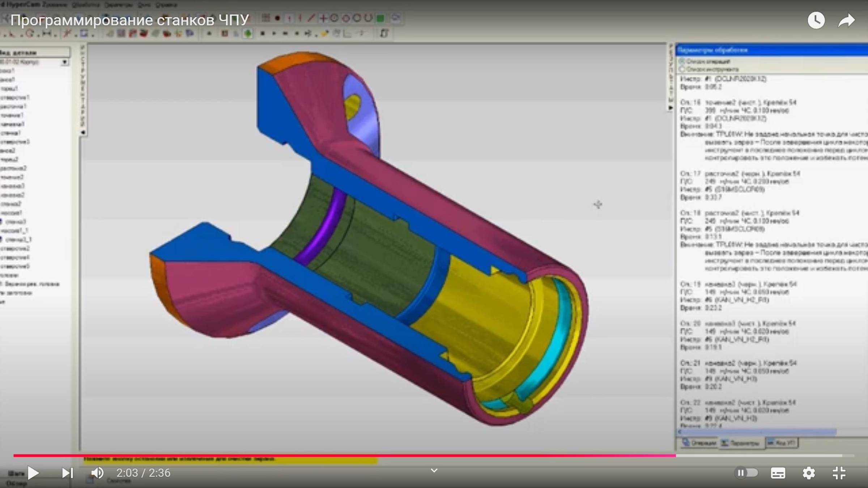Toggle autoplay switch
This screenshot has height=488, width=868.
point(746,473)
